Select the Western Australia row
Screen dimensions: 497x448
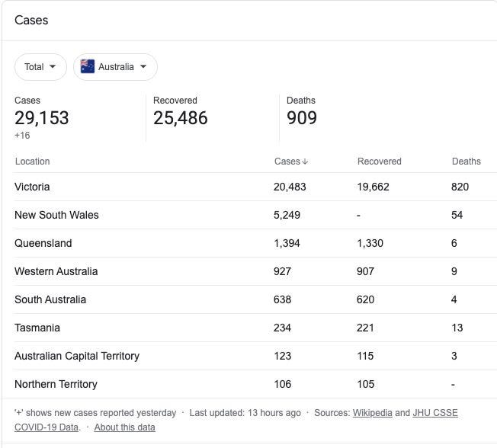coord(255,271)
